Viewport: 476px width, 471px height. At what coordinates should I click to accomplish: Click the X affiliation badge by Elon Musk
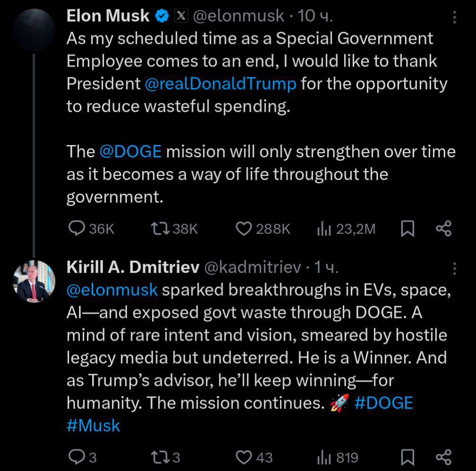pos(181,16)
